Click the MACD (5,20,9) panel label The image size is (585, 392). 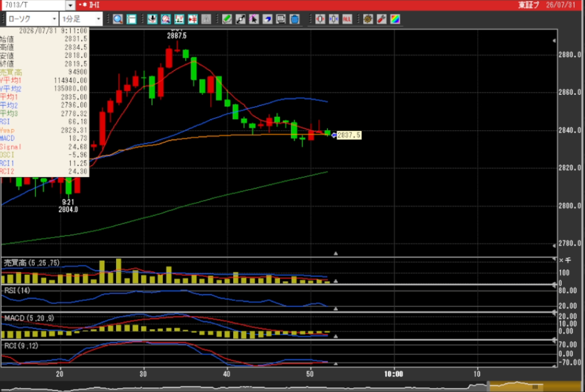pyautogui.click(x=29, y=318)
